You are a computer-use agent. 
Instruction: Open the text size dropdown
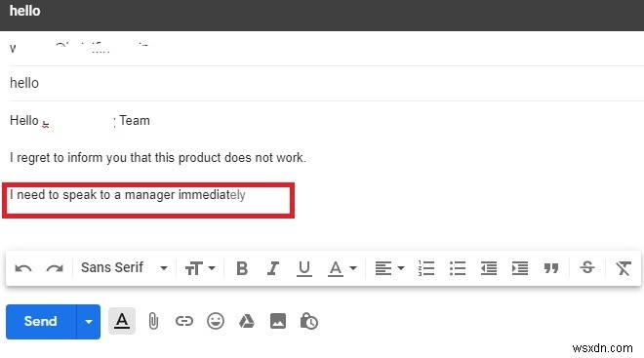[200, 268]
